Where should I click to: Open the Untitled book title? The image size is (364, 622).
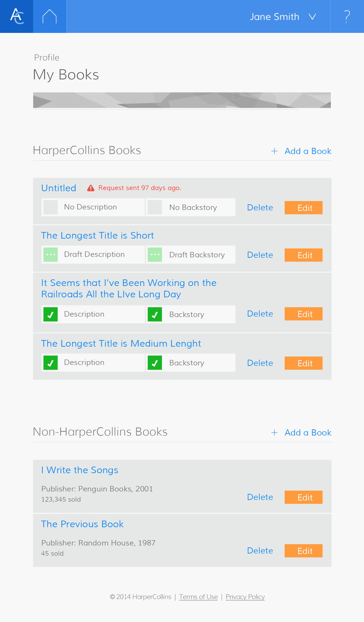[x=59, y=188]
